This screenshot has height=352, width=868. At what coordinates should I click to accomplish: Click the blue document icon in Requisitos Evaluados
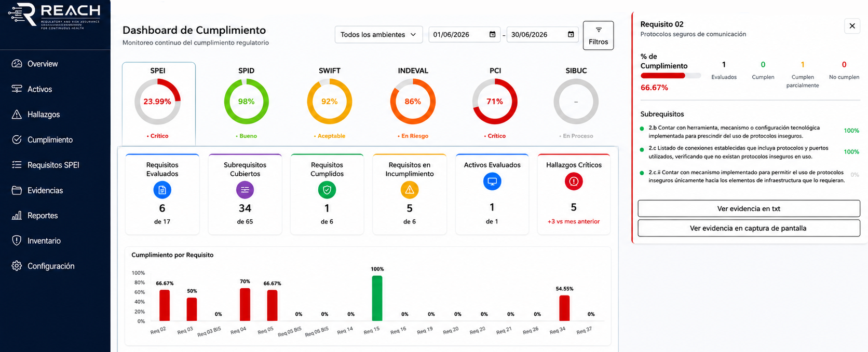click(x=162, y=190)
